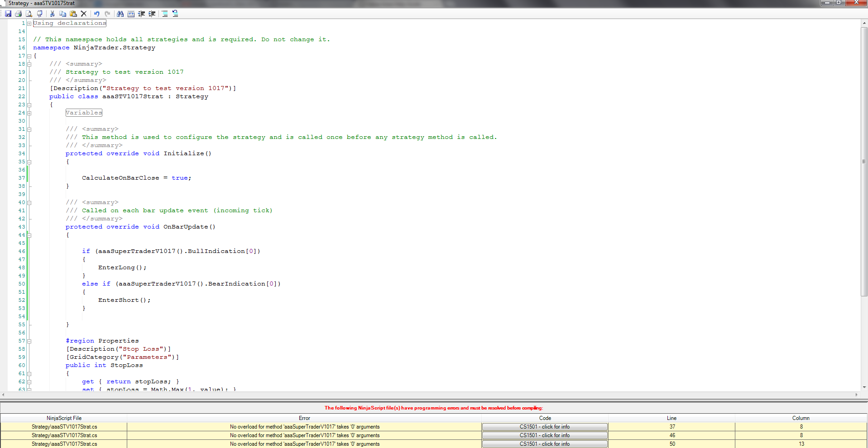Click the collapsed 'Variables' region box
Viewport: 868px width, 448px height.
point(84,113)
